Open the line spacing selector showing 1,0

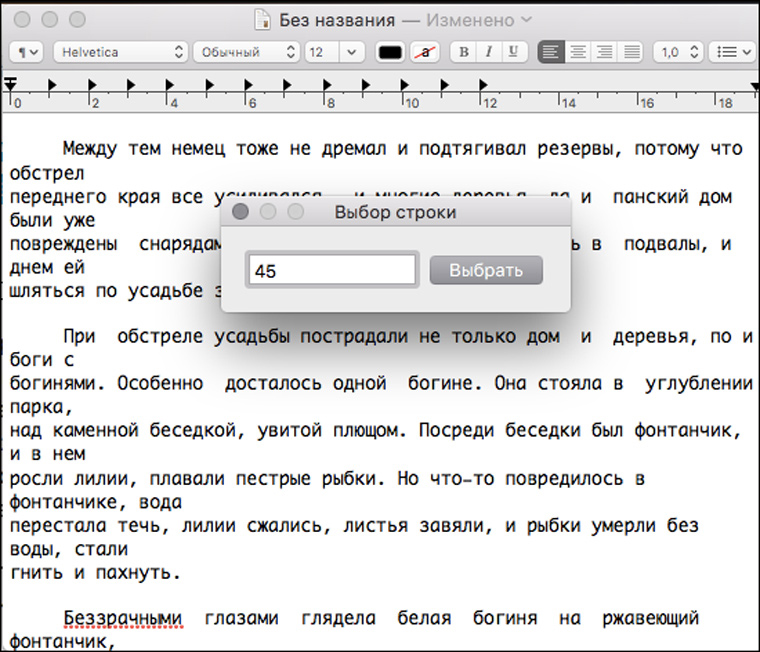[x=679, y=52]
